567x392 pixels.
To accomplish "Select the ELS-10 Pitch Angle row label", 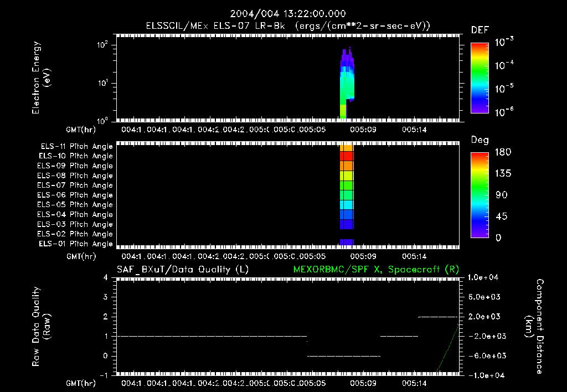I will coord(75,156).
